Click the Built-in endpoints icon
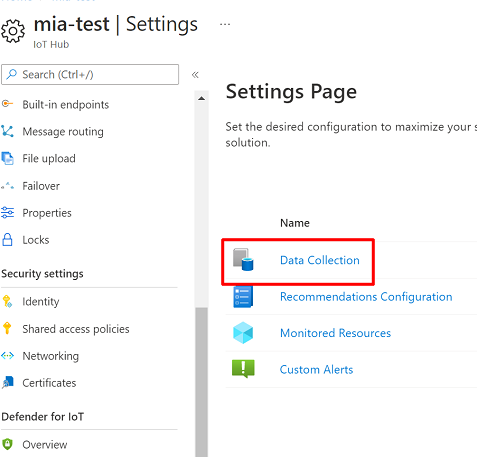Image resolution: width=477 pixels, height=457 pixels. (7, 104)
